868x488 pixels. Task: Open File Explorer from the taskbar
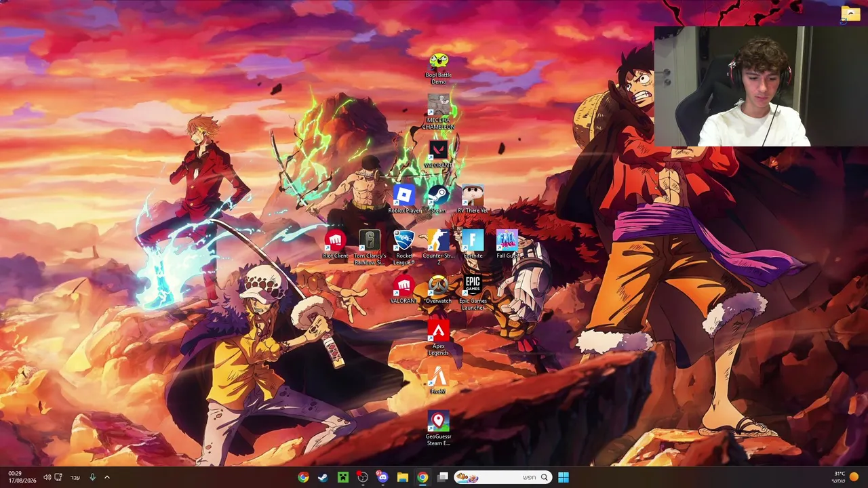[403, 477]
